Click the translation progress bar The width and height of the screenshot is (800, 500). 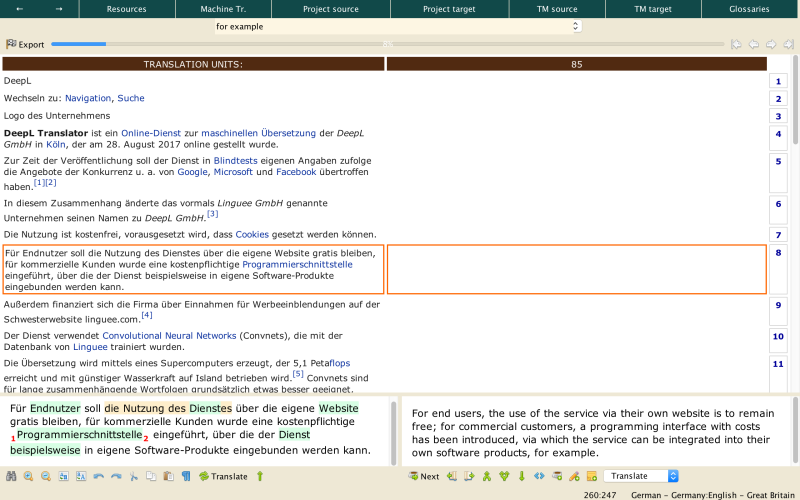point(388,44)
